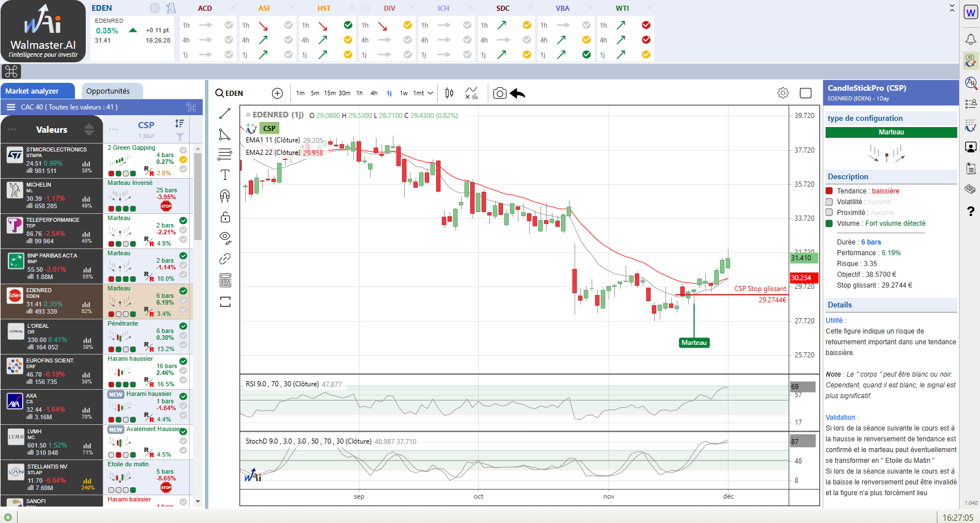The width and height of the screenshot is (980, 523).
Task: Select the Market analyzer tab
Action: click(32, 91)
